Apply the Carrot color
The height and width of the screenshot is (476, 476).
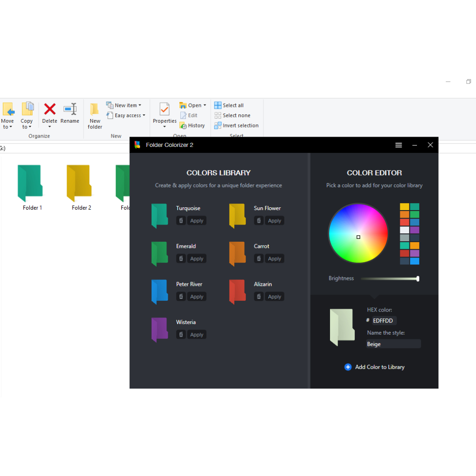coord(274,258)
